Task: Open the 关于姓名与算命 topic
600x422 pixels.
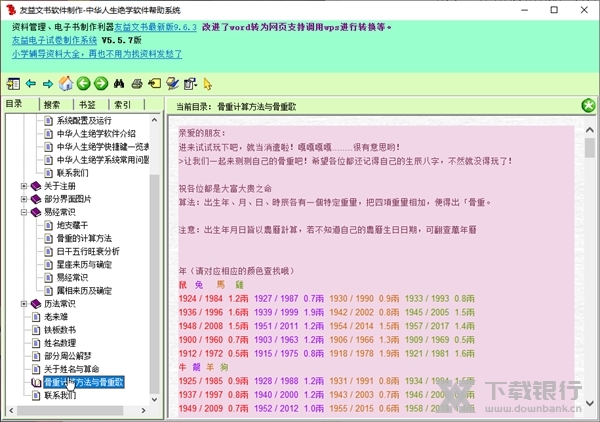Action: click(72, 369)
